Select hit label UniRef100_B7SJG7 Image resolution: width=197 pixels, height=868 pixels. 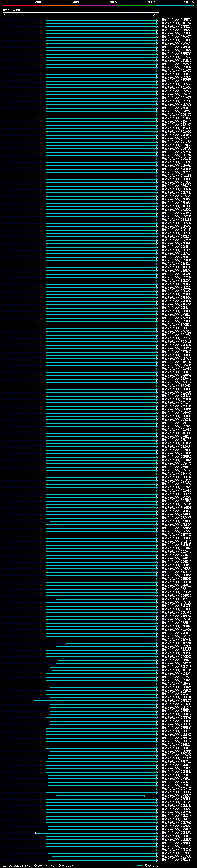(176, 603)
